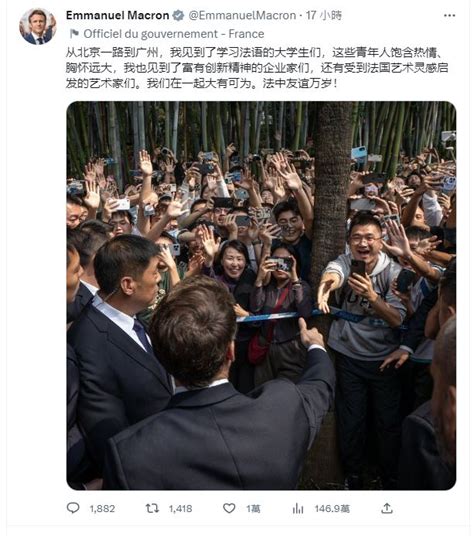Viewport: 474px width, 536px height.
Task: Click the retweet arrows icon
Action: [x=152, y=508]
